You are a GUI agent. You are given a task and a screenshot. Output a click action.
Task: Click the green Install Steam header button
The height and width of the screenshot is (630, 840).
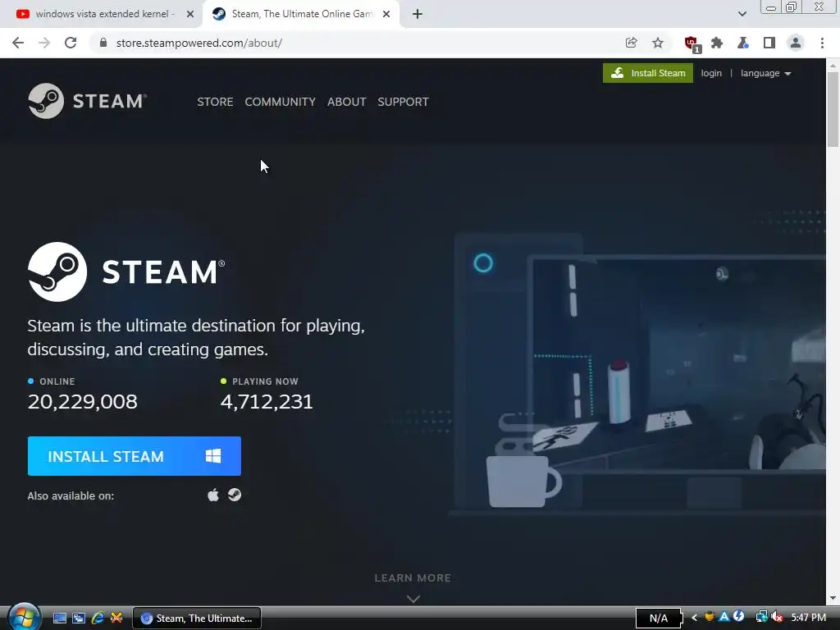(x=648, y=73)
